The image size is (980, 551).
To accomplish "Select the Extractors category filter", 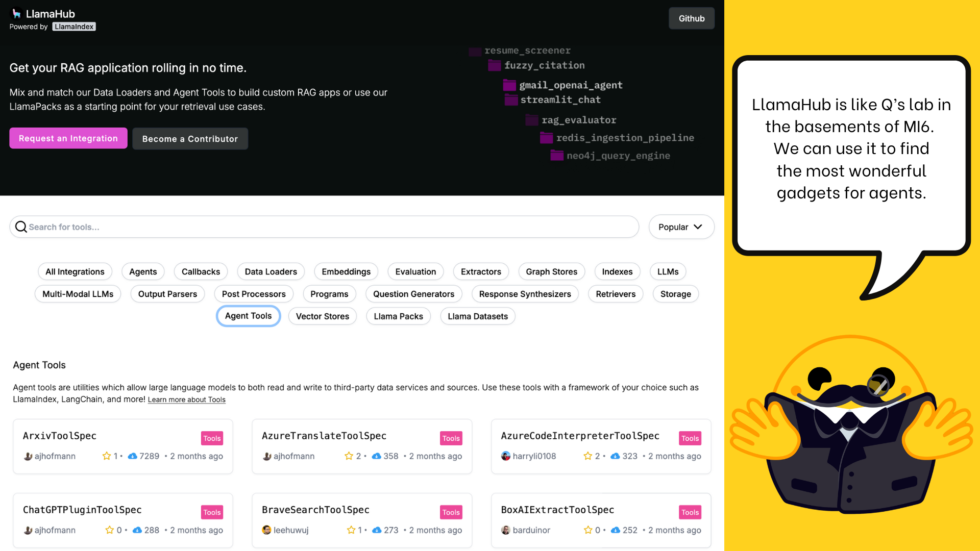I will pos(481,271).
